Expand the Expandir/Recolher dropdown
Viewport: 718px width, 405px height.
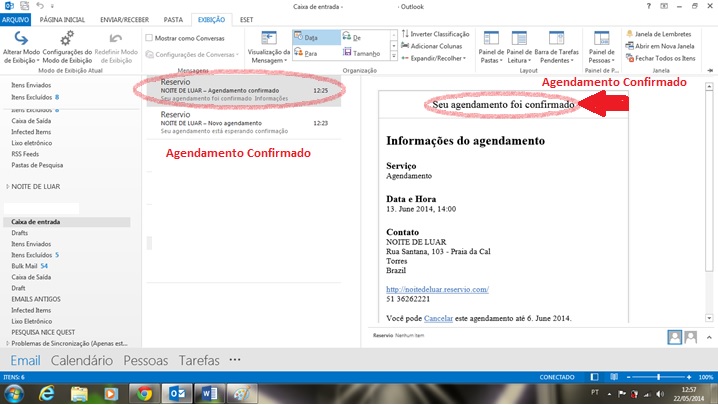[436, 59]
